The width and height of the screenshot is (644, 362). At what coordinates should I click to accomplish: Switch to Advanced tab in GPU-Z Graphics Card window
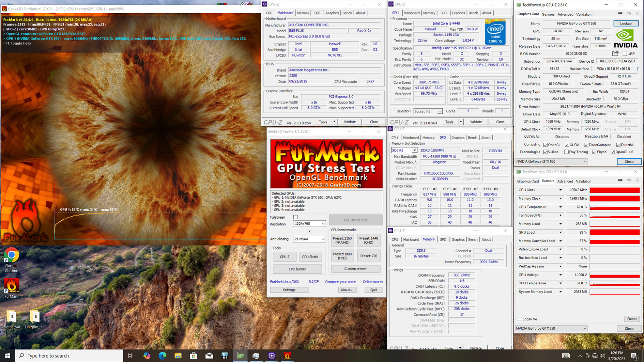565,14
